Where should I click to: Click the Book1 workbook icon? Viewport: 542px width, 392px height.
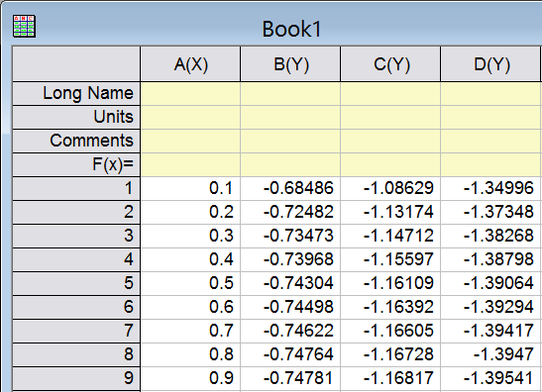[24, 26]
